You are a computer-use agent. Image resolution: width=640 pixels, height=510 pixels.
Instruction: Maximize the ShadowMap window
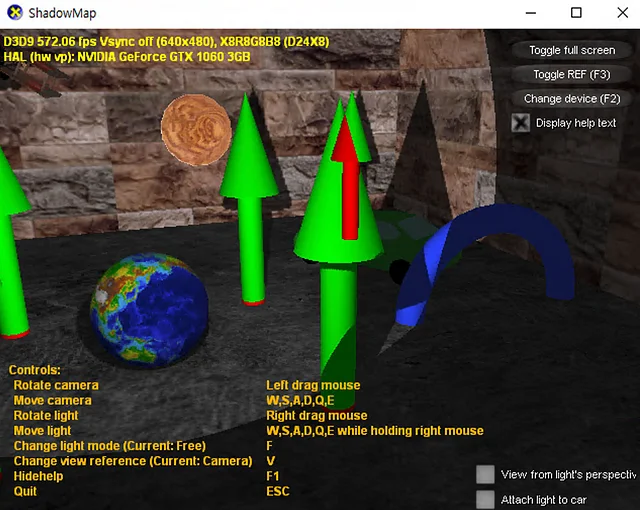[x=576, y=13]
